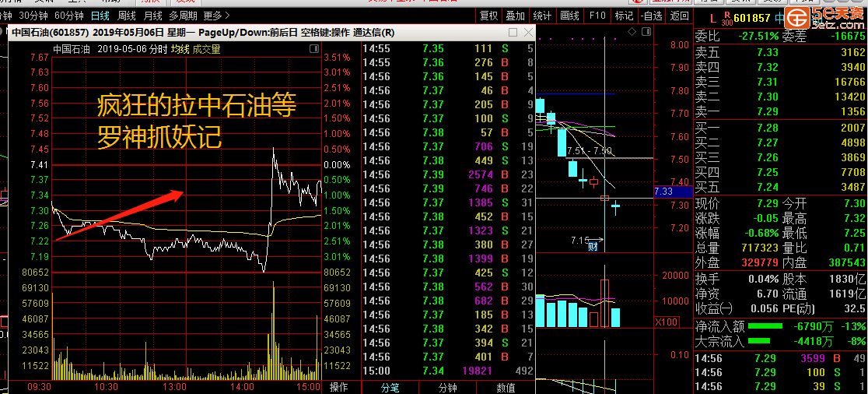Viewport: 868px width, 394px height.
Task: Expand the 更多 periods menu
Action: pos(216,16)
